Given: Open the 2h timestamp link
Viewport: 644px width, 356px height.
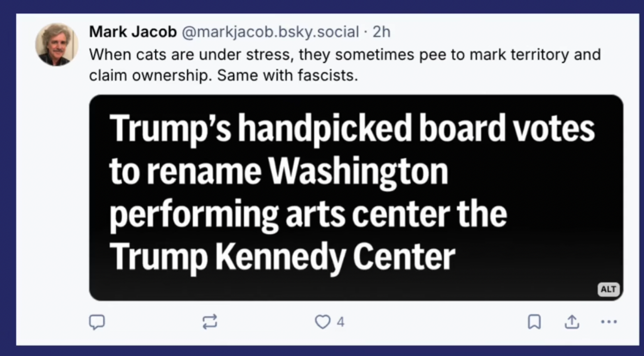Looking at the screenshot, I should click(381, 32).
